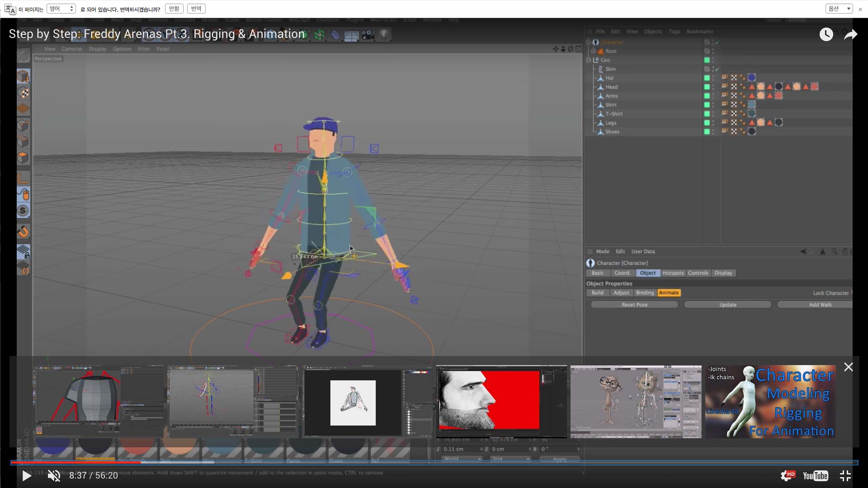Click the Enable Axis L-shaped icon
The width and height of the screenshot is (868, 488).
[23, 178]
